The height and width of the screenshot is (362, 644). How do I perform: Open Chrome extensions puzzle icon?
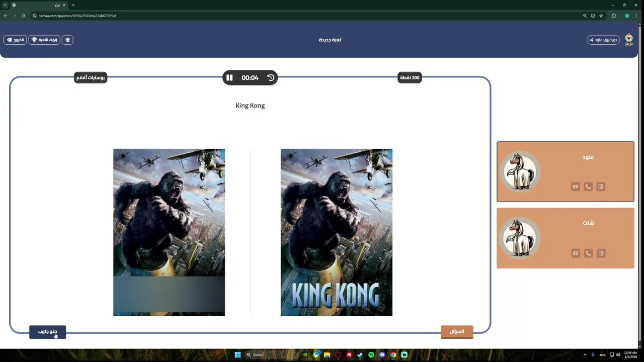[x=614, y=16]
